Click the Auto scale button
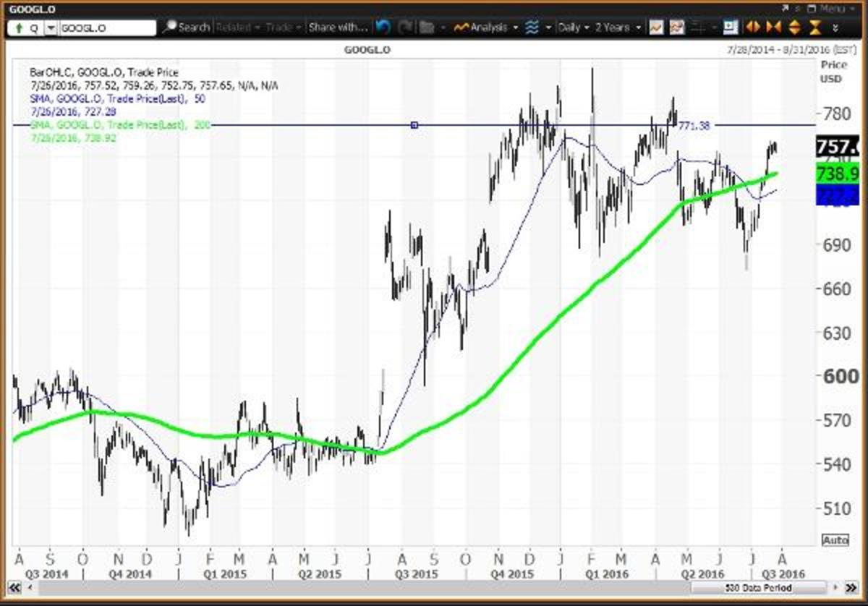 click(x=835, y=540)
